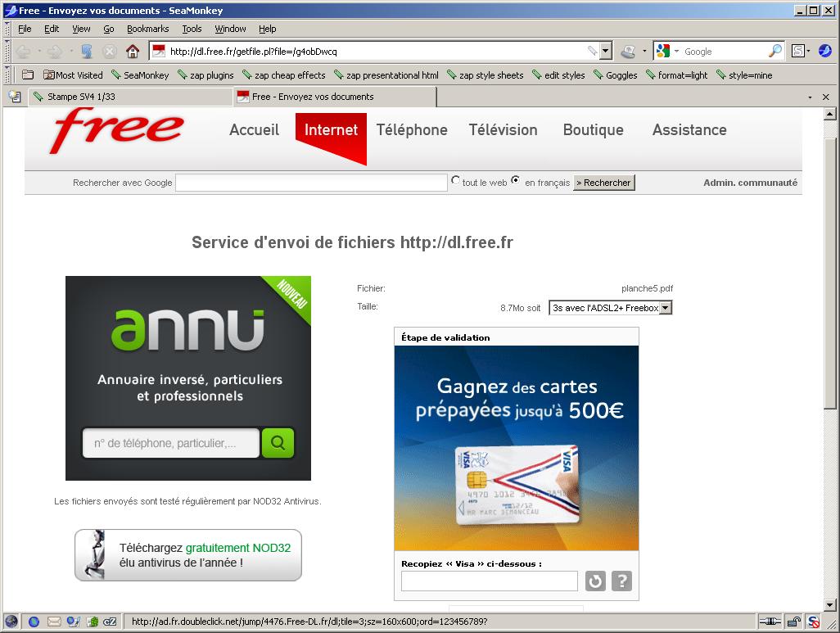Open the Google search engine selector
Viewport: 840px width, 633px height.
pyautogui.click(x=667, y=51)
